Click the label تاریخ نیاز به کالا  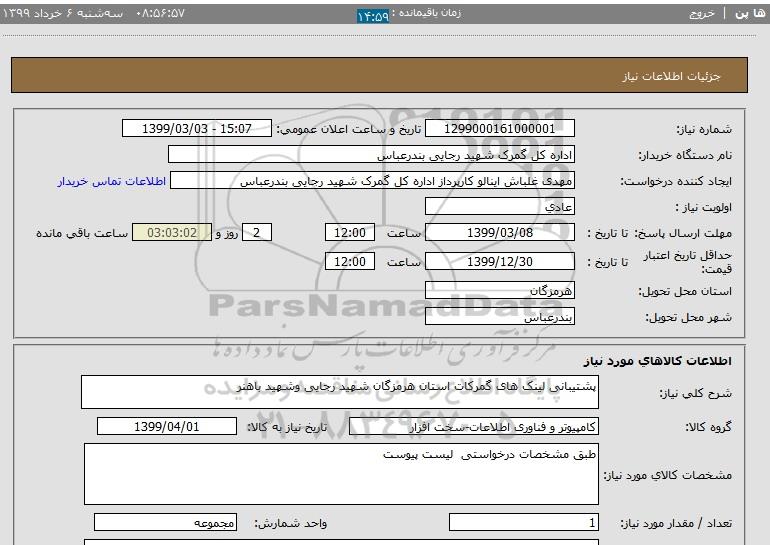[287, 427]
